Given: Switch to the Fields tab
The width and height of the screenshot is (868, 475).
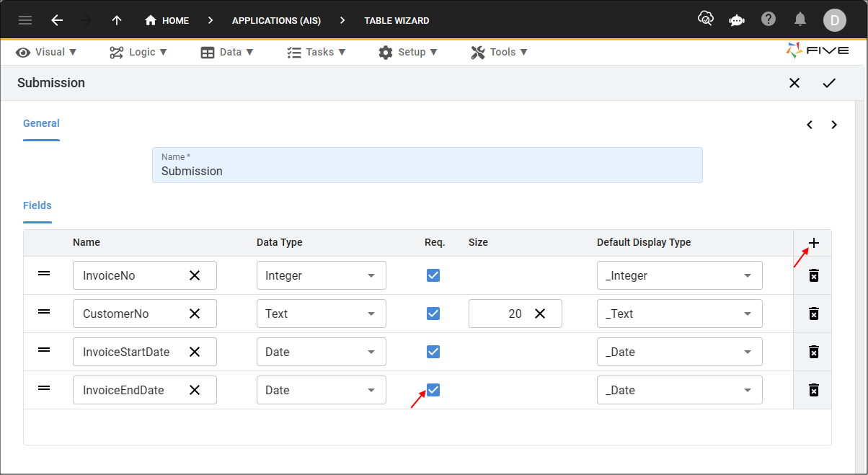Looking at the screenshot, I should click(x=37, y=205).
